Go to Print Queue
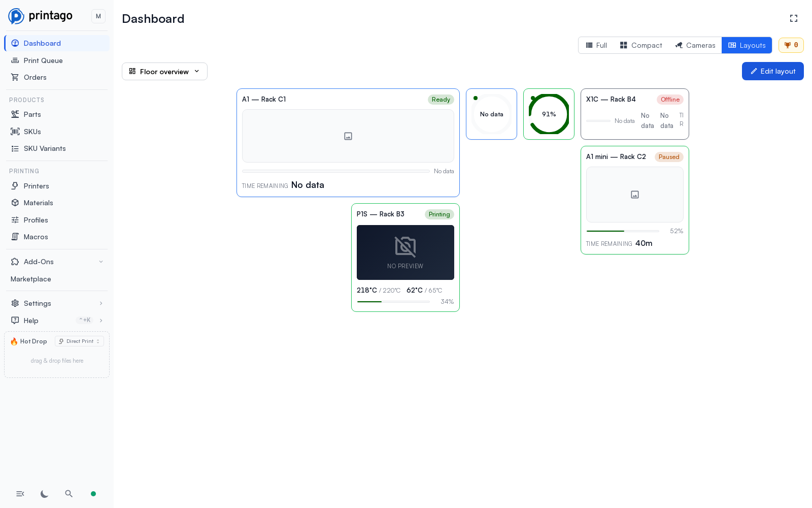 [x=57, y=60]
